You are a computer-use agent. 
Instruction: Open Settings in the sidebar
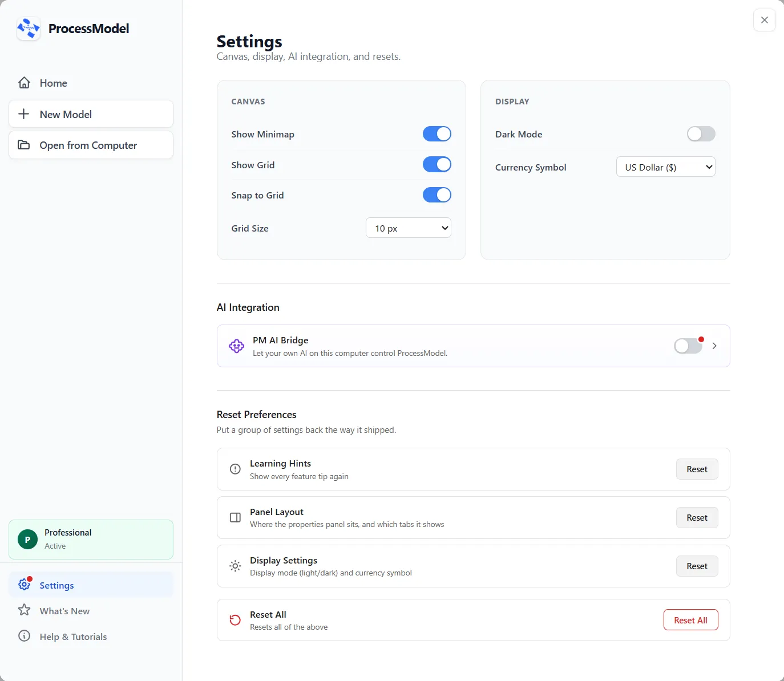coord(91,585)
